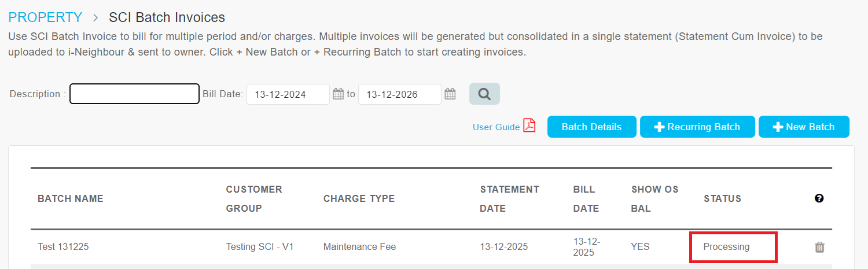Open Batch Details
The image size is (868, 269).
tap(591, 127)
